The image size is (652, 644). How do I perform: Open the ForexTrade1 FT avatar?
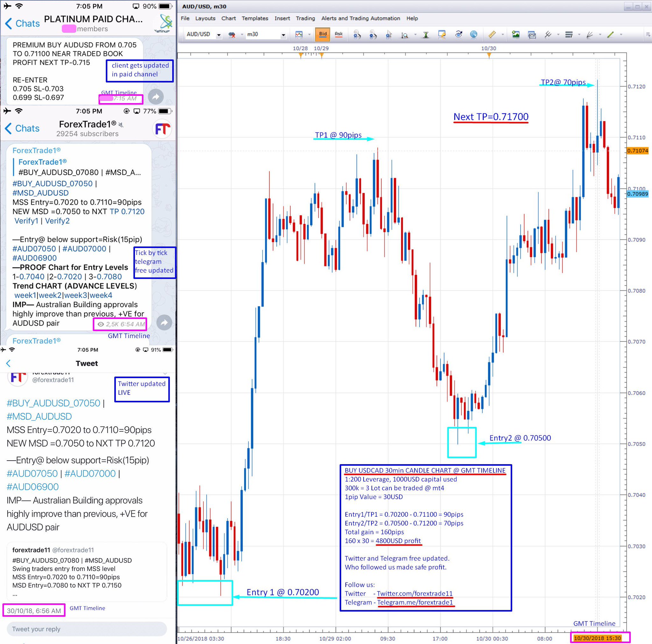(162, 129)
